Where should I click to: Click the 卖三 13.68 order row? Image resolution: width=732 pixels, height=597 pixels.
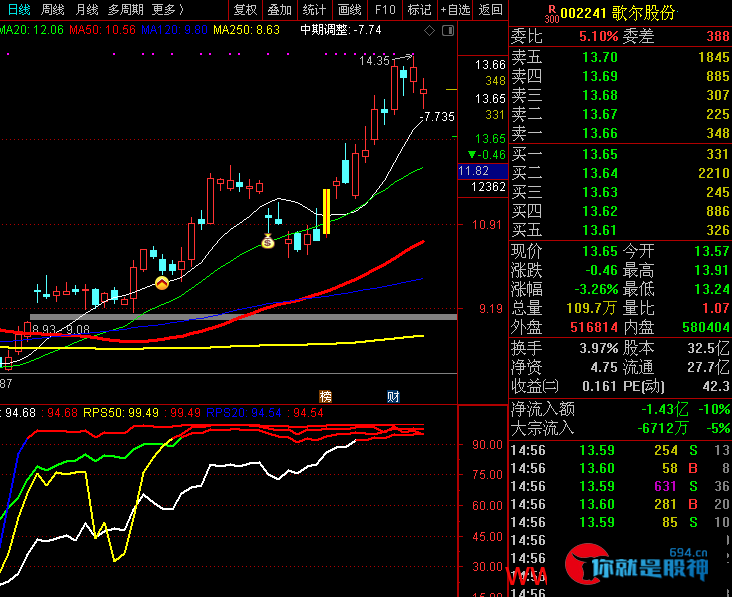click(620, 95)
